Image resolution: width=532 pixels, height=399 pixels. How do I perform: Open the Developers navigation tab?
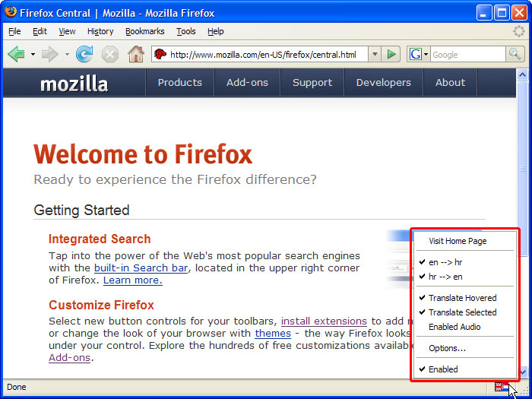tap(383, 82)
